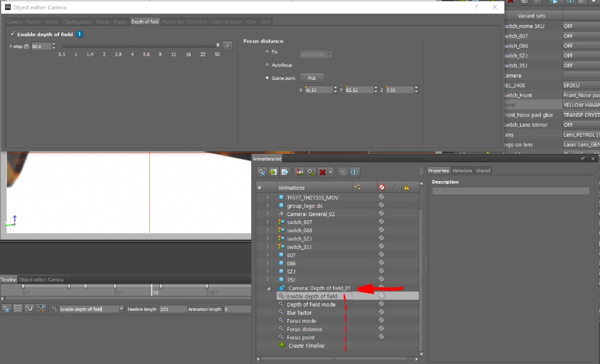Click the red X delete animation icon
This screenshot has width=600, height=364.
pyautogui.click(x=322, y=172)
